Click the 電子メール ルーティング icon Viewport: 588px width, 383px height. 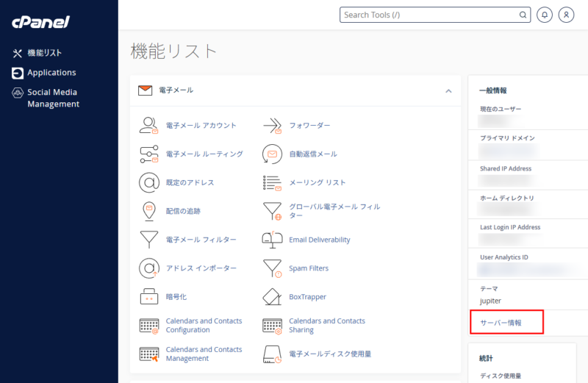[149, 154]
